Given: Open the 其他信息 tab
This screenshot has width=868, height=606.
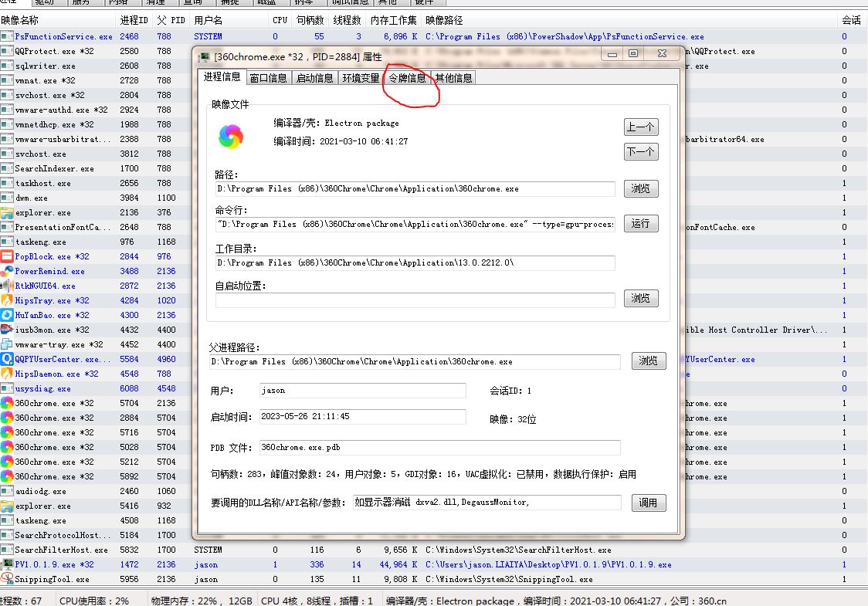Looking at the screenshot, I should (x=453, y=78).
